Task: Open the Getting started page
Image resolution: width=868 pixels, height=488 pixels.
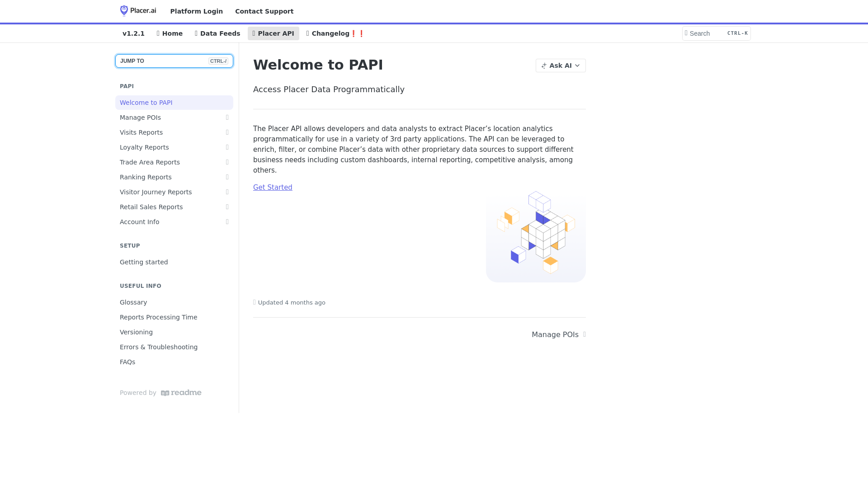Action: coord(174,262)
